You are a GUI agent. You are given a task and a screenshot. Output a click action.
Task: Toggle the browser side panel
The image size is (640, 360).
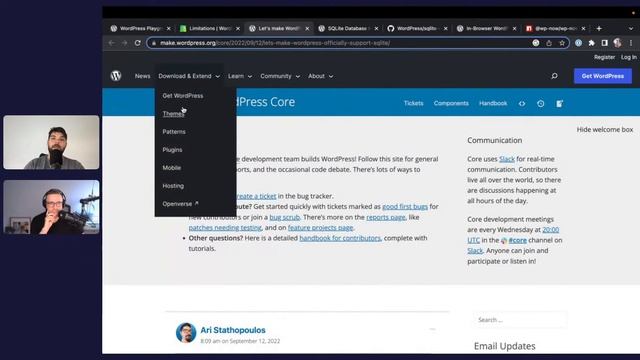604,43
